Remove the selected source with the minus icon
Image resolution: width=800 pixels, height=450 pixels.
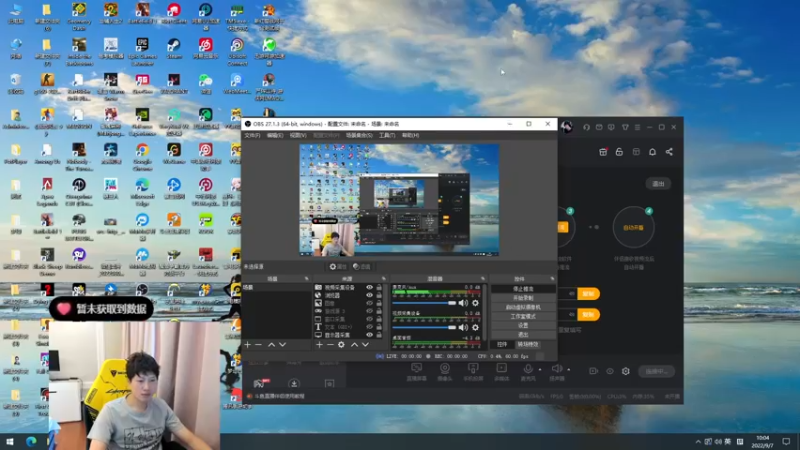330,345
